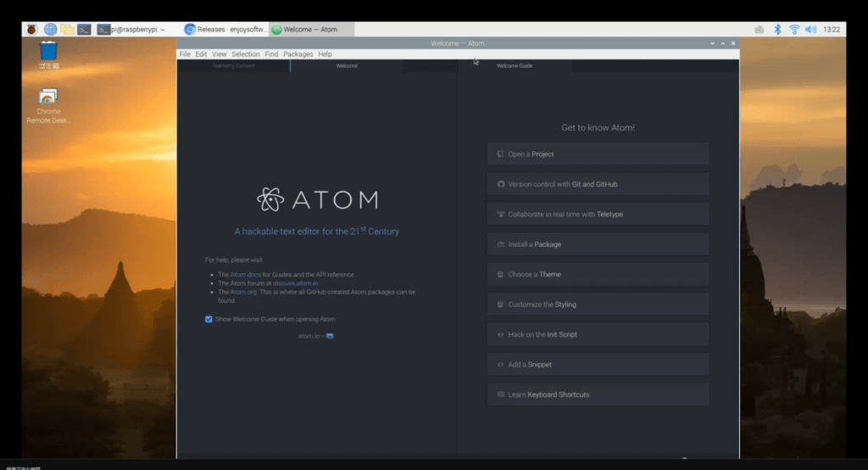The image size is (868, 470).
Task: Open the file manager folder icon
Action: tap(67, 29)
